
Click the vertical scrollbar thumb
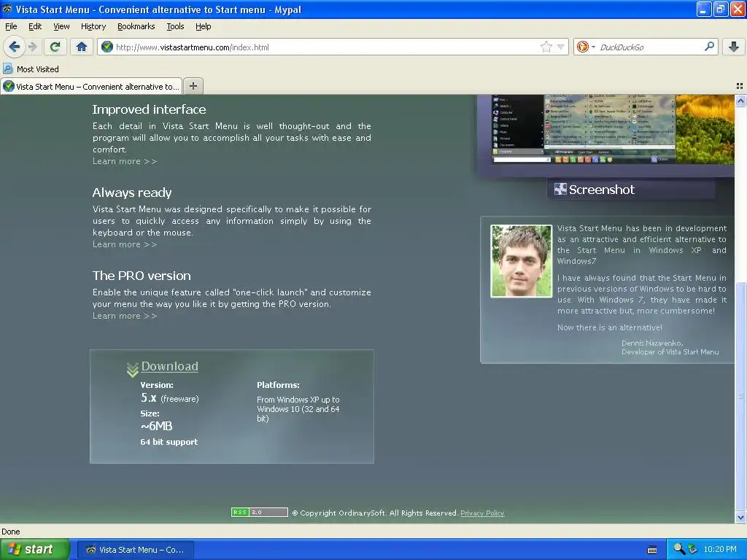click(x=740, y=396)
